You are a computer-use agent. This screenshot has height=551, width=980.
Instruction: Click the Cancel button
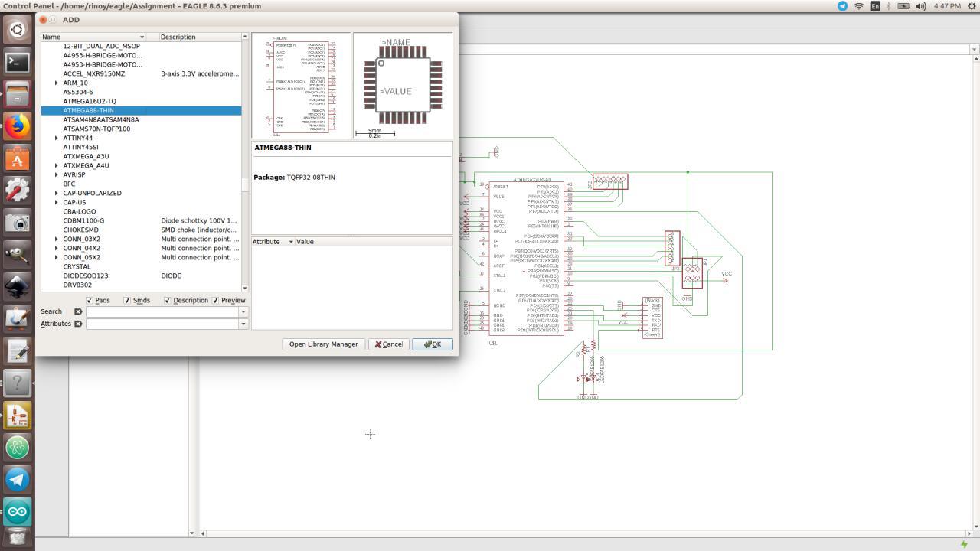pos(389,344)
